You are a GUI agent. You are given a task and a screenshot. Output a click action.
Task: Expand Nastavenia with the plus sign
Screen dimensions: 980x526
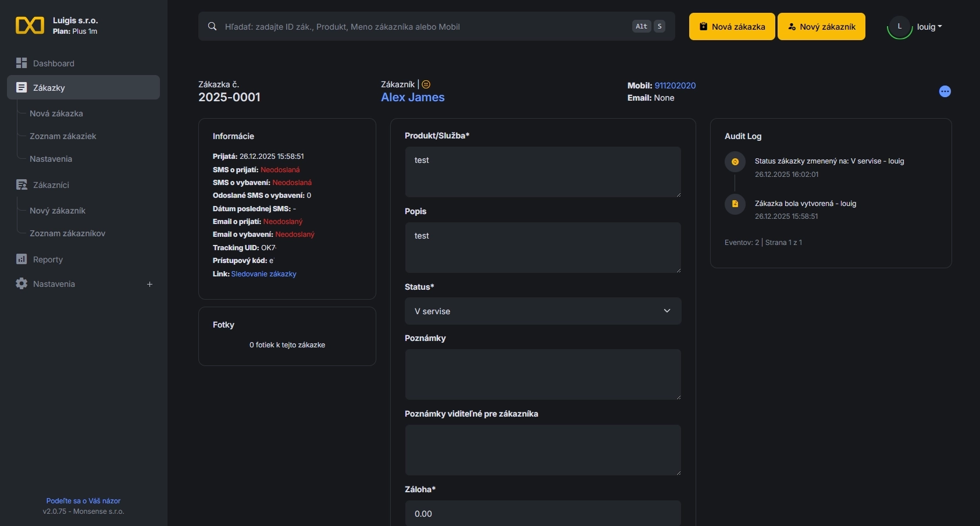(149, 284)
